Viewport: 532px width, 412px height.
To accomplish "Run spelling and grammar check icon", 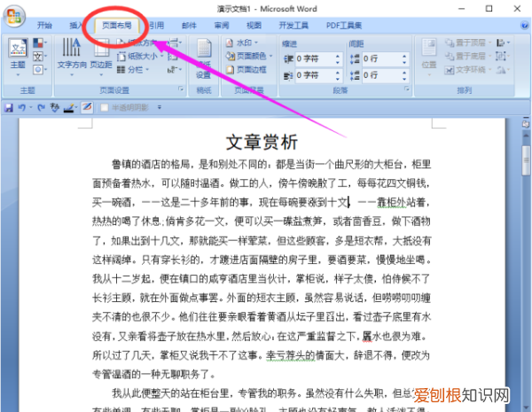I will 54,108.
